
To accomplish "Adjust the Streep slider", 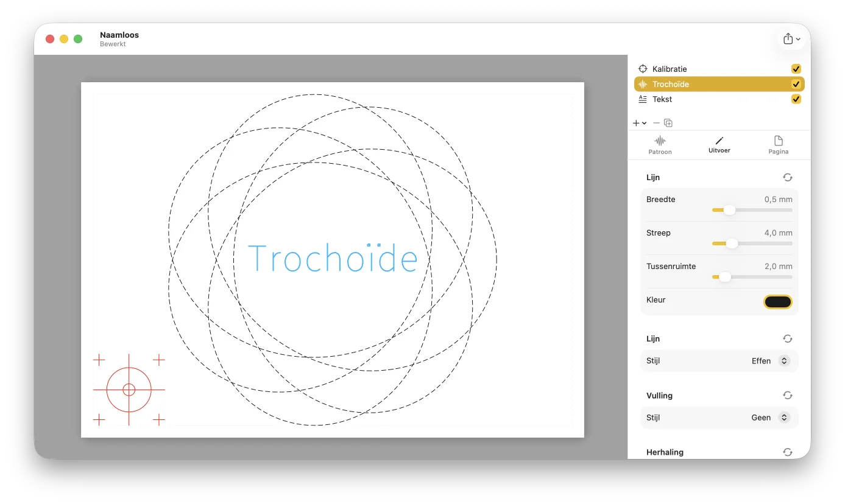I will click(x=752, y=243).
